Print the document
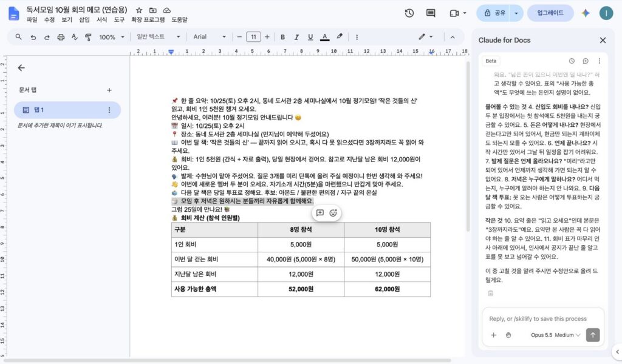 61,37
